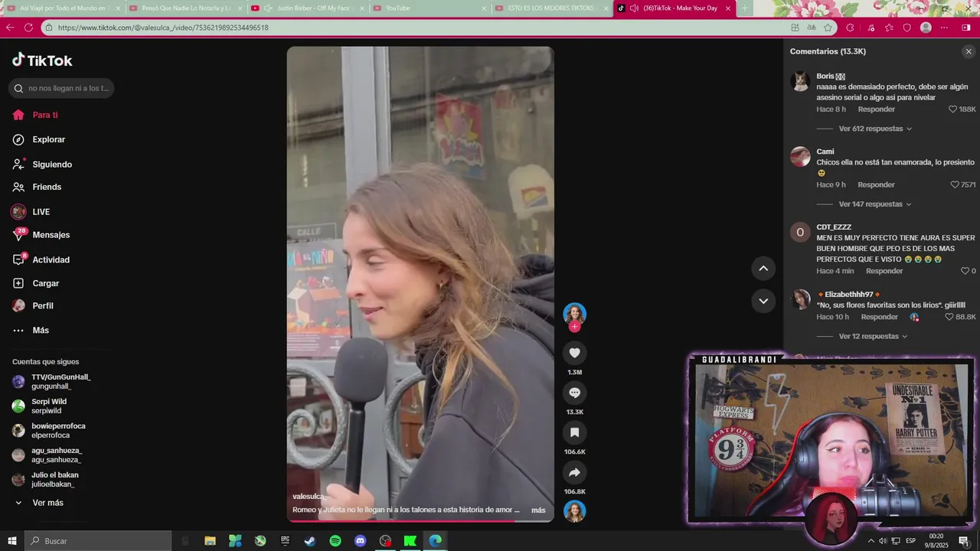980x551 pixels.
Task: Like Boris's comment heart
Action: point(952,109)
